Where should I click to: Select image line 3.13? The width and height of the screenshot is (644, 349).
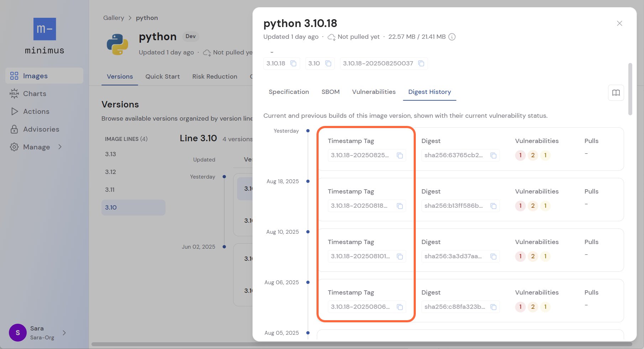pyautogui.click(x=133, y=154)
